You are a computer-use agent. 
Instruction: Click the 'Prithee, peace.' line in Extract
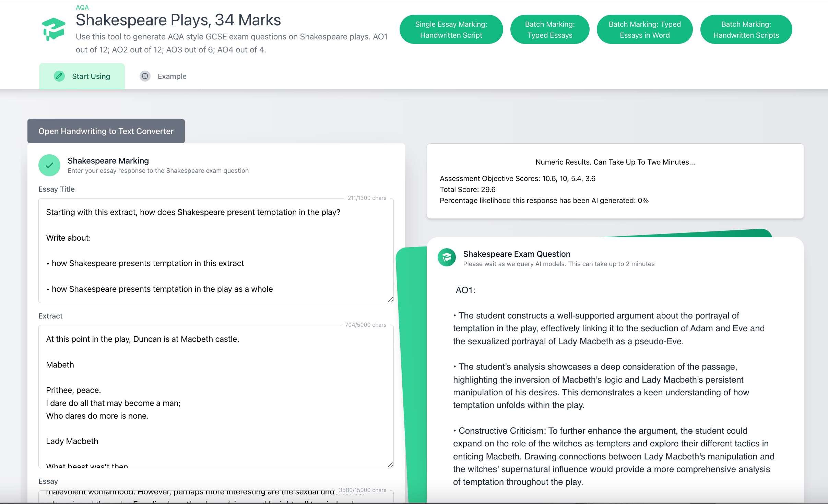73,390
